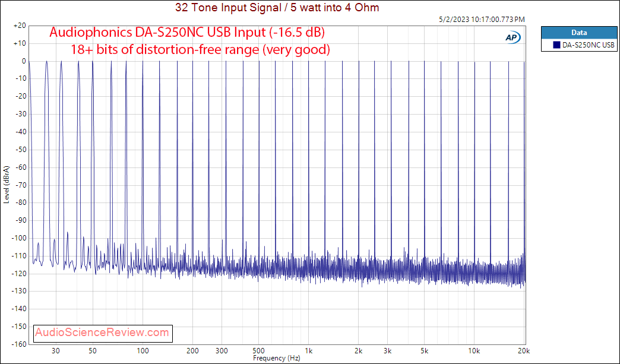Click the "-30" level axis tick label
This screenshot has width=620, height=364.
pyautogui.click(x=20, y=114)
